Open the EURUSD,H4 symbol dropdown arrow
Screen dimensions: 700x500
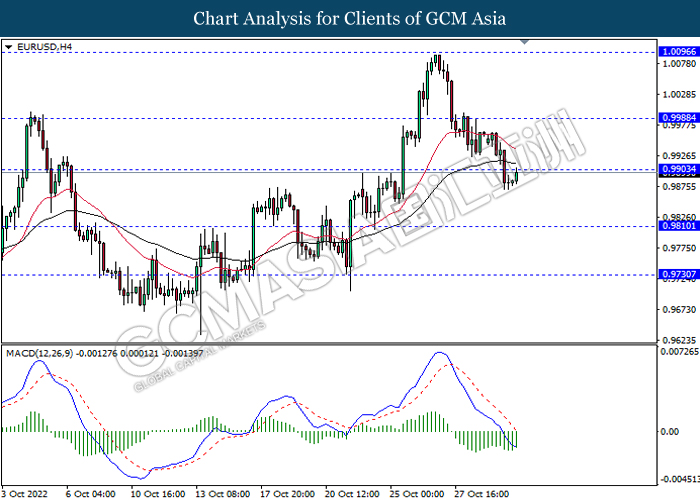pyautogui.click(x=9, y=47)
